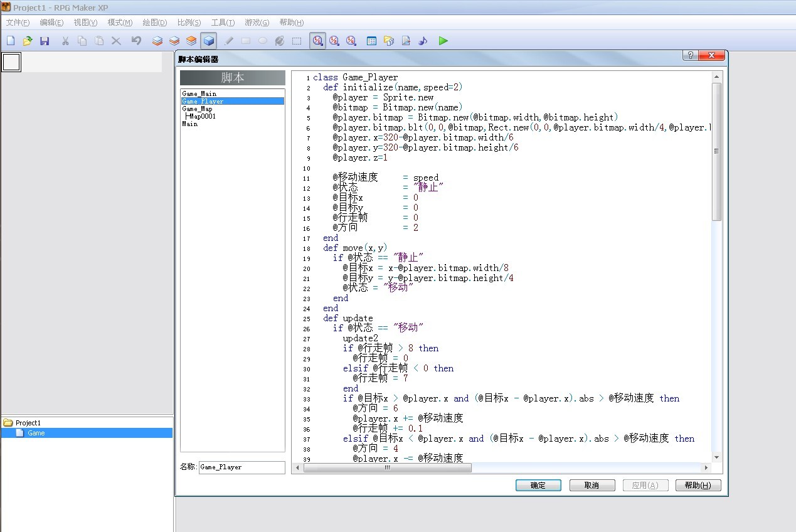Image resolution: width=796 pixels, height=532 pixels.
Task: Click the Cut scissors icon
Action: 65,41
